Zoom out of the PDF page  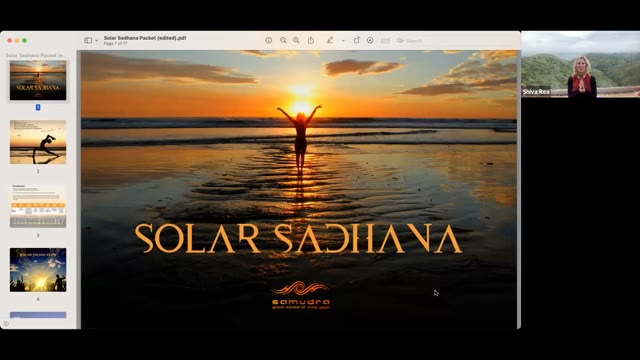point(283,40)
